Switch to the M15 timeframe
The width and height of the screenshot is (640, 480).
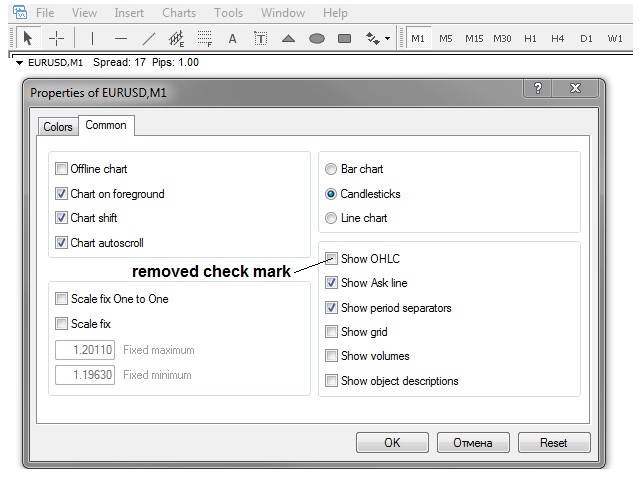click(473, 39)
